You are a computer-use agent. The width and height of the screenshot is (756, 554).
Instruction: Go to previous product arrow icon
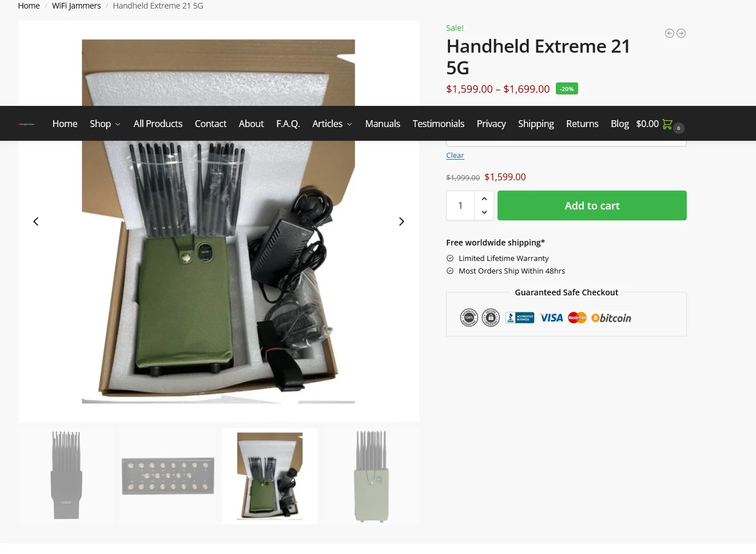669,33
